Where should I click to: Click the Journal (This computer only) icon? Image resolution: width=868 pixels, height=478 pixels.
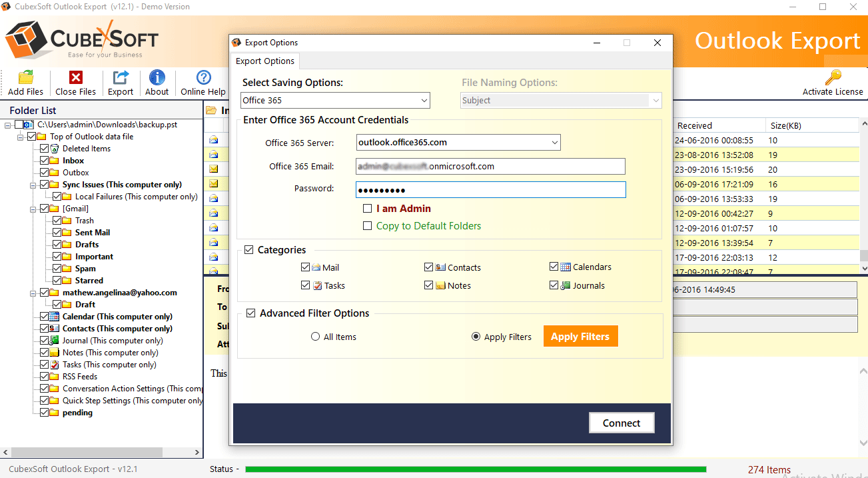pyautogui.click(x=55, y=341)
